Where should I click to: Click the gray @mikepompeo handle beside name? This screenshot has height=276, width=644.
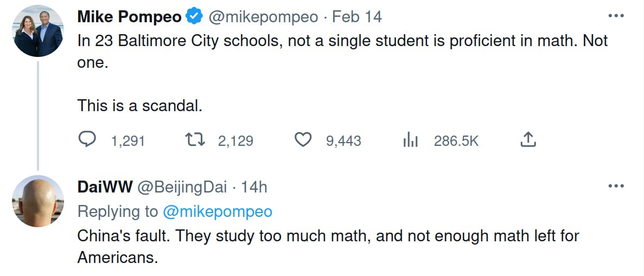263,17
